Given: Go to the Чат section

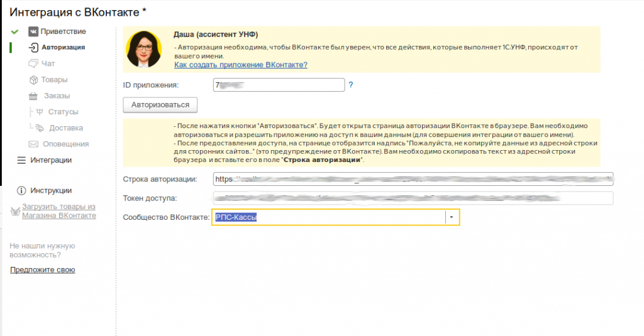Looking at the screenshot, I should pos(48,63).
